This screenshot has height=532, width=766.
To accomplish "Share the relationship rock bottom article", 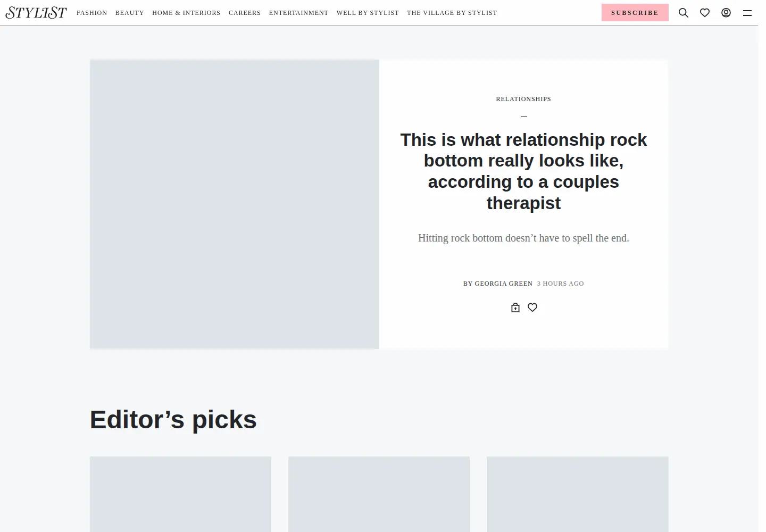I will 515,307.
